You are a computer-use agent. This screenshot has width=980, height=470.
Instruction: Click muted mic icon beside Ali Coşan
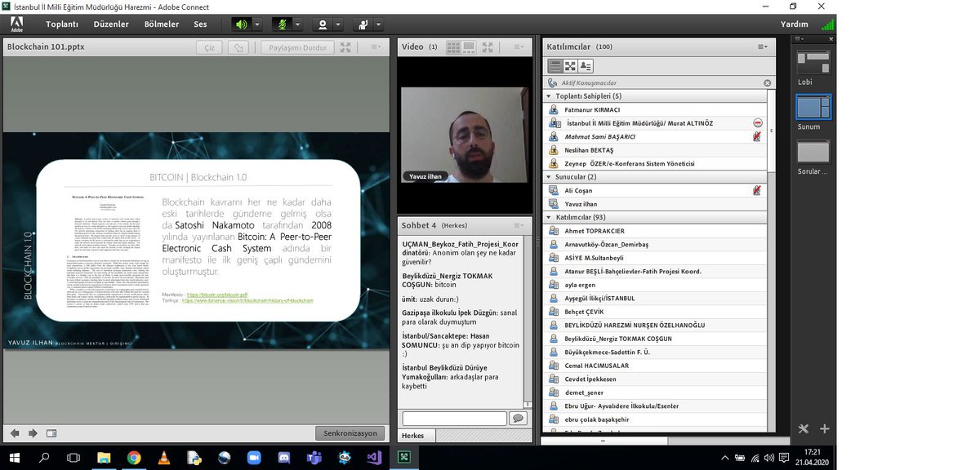757,190
